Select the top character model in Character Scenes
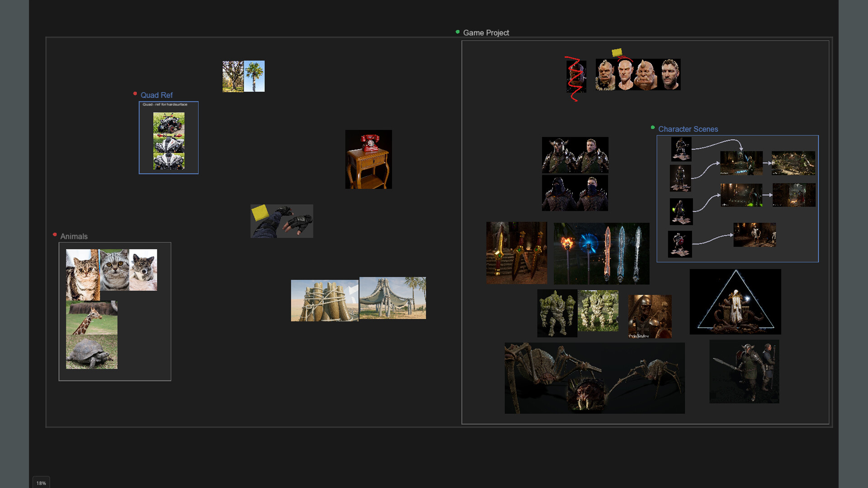Screen dimensions: 868x488 (x=681, y=149)
